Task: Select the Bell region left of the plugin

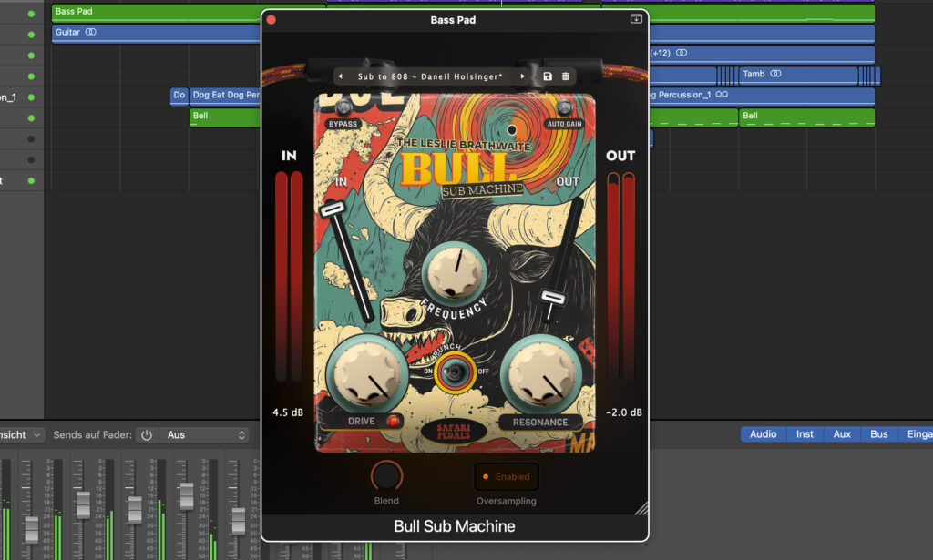Action: click(x=225, y=117)
